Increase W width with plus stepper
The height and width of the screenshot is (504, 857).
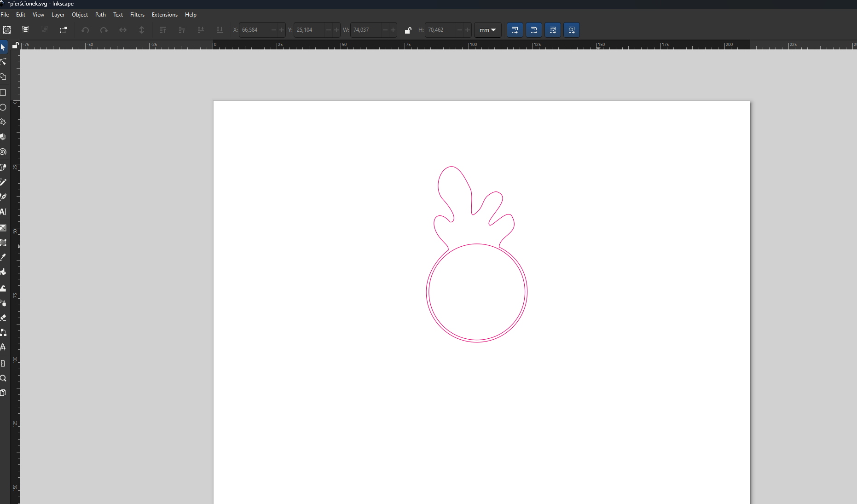click(x=393, y=30)
